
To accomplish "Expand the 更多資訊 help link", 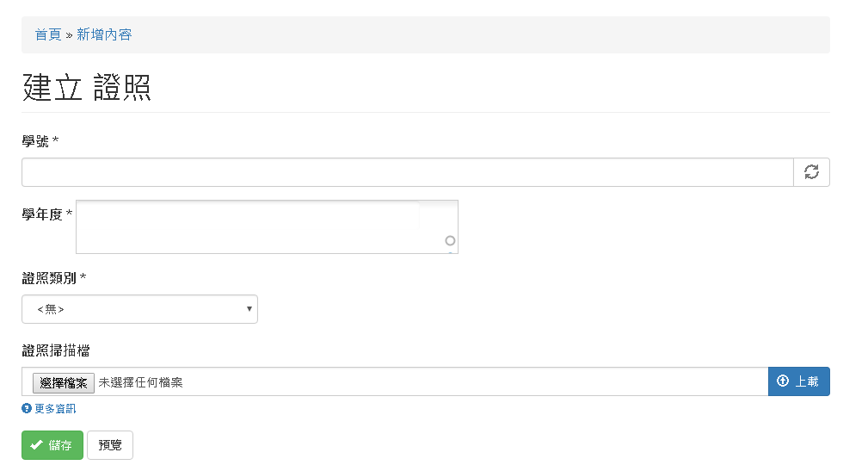I will click(55, 409).
